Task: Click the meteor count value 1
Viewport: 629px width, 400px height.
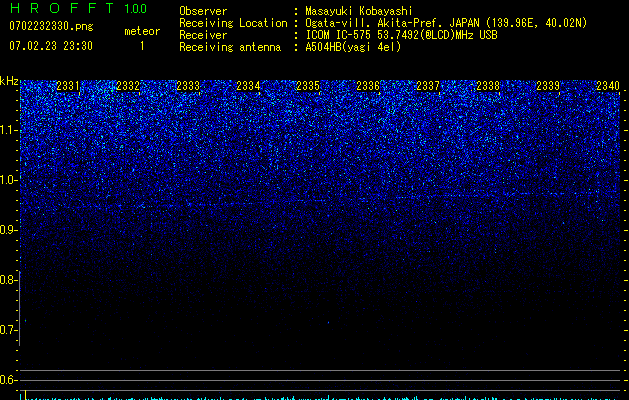Action: (x=142, y=46)
